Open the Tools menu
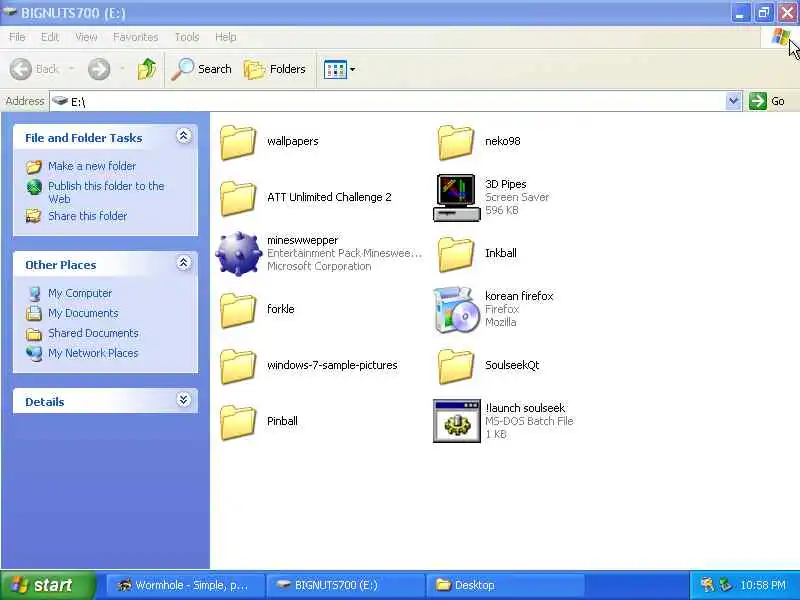The width and height of the screenshot is (800, 600). 187,37
